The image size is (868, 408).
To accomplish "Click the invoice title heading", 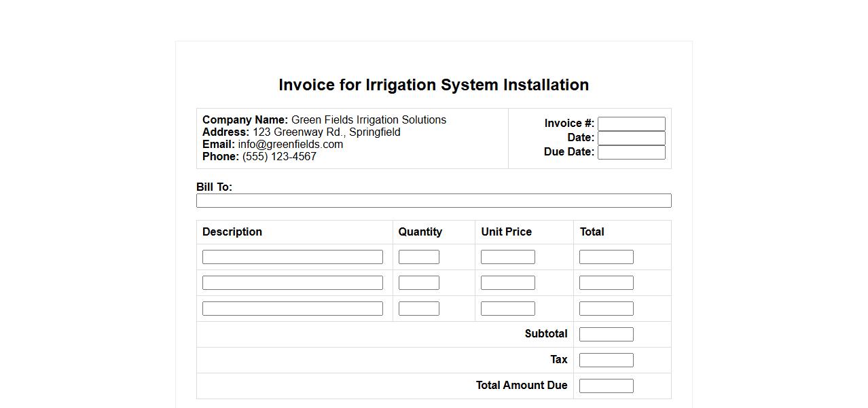I will 433,85.
